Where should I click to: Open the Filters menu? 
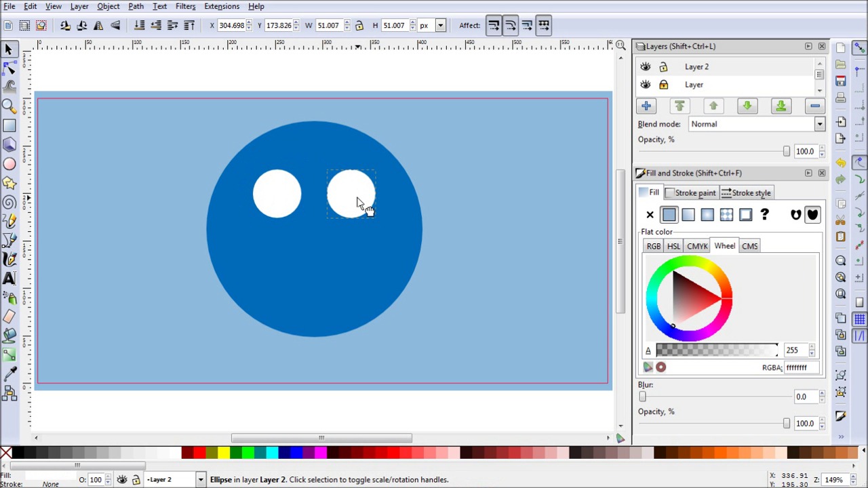point(185,6)
